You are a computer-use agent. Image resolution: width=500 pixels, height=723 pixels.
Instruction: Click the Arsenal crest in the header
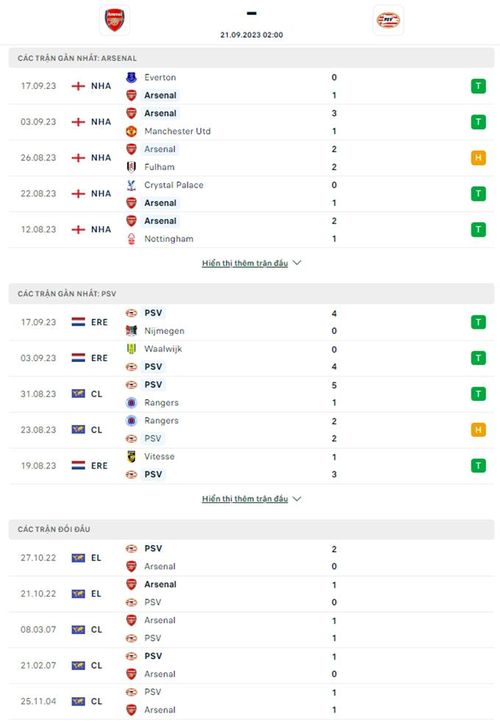coord(114,20)
